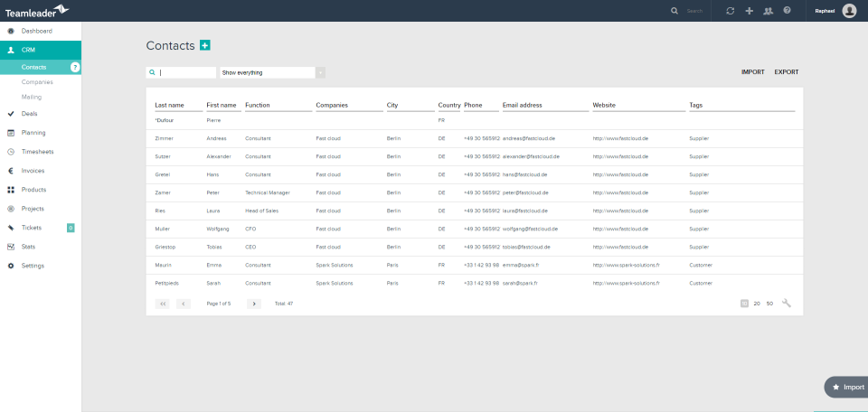Click the Planning calendar icon
Viewport: 868px width, 412px height.
tap(11, 133)
